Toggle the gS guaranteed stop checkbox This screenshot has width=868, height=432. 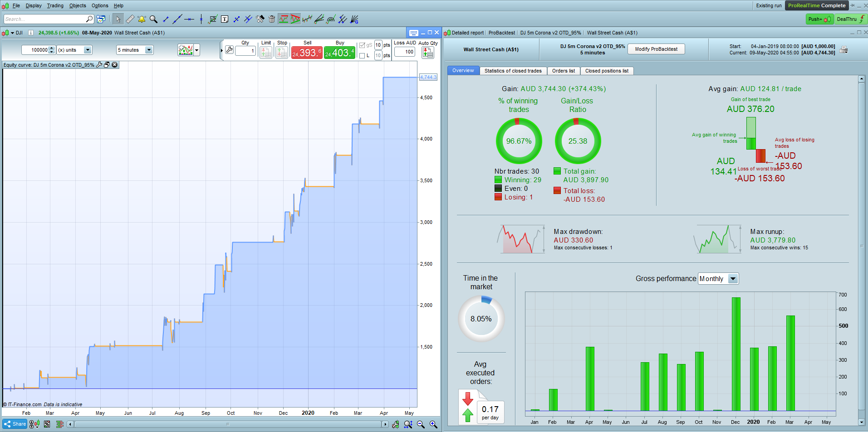coord(362,45)
